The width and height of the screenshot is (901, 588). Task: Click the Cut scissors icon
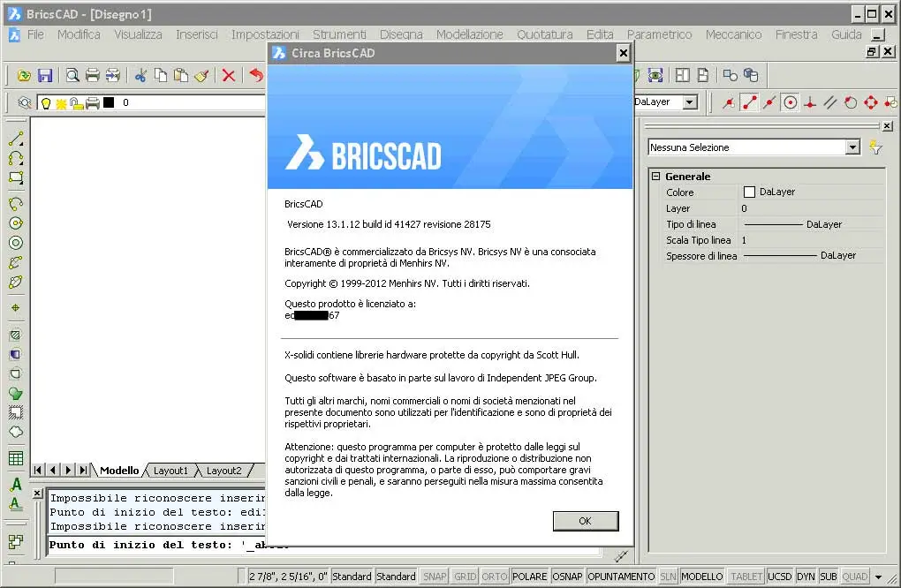click(x=140, y=75)
